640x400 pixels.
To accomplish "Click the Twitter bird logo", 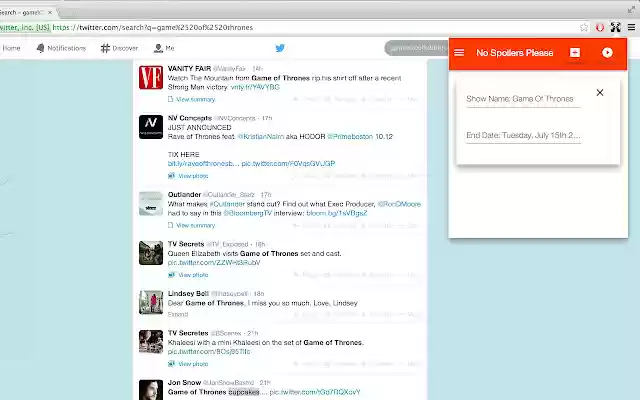I will [280, 48].
